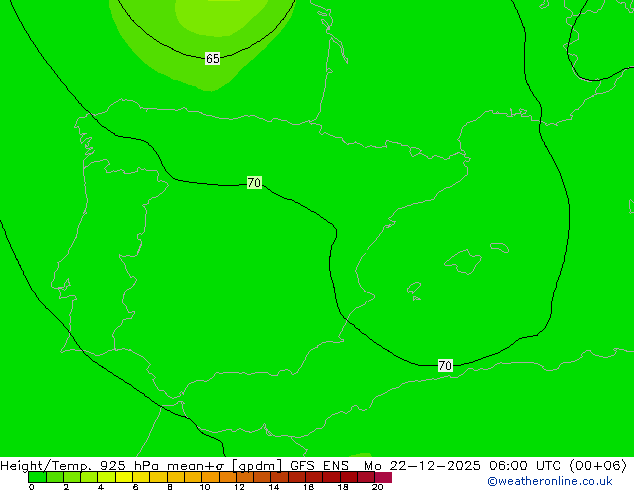Image resolution: width=634 pixels, height=490 pixels.
Task: Select the yellow swatch between legend values 5 and 6
Action: [x=124, y=477]
